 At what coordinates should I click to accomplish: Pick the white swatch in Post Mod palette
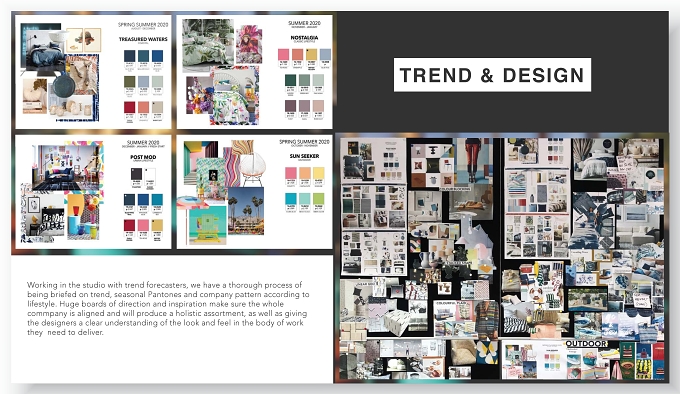pyautogui.click(x=150, y=174)
